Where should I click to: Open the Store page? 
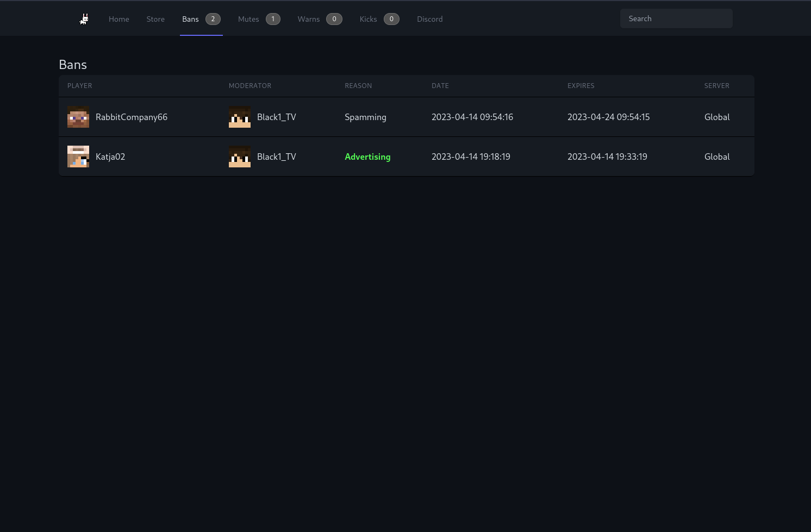[155, 18]
